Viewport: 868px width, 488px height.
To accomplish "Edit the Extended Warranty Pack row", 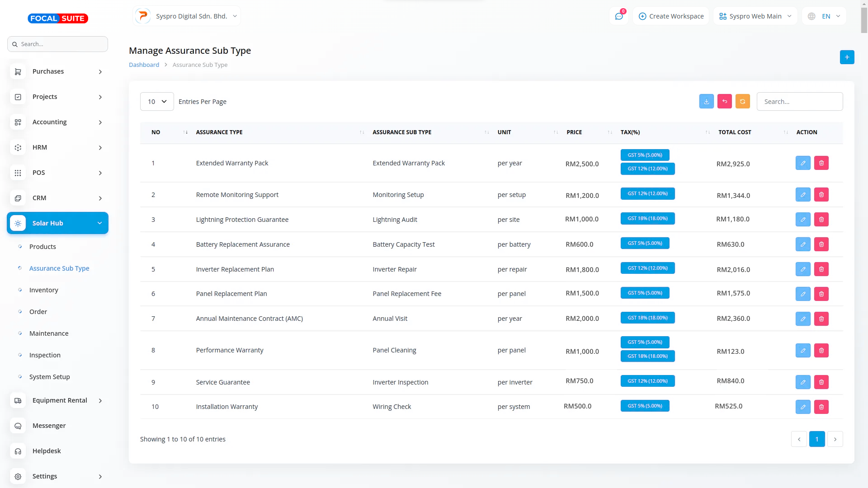I will point(803,163).
